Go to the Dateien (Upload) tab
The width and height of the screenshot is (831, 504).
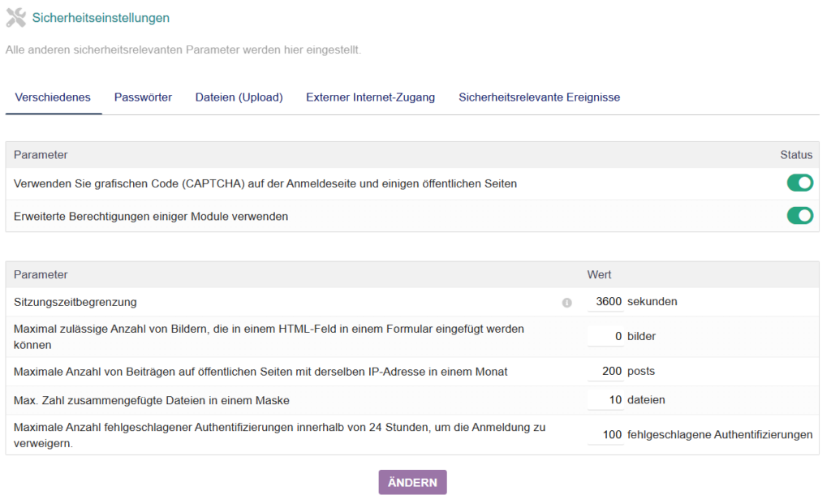click(239, 97)
